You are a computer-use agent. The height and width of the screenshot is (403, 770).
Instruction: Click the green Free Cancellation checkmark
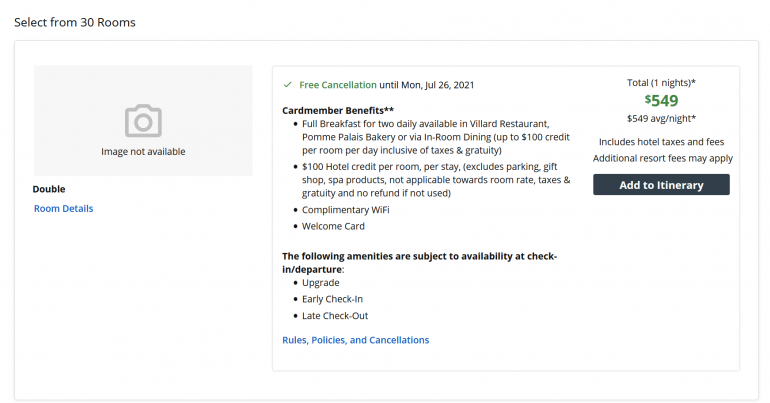[x=287, y=85]
